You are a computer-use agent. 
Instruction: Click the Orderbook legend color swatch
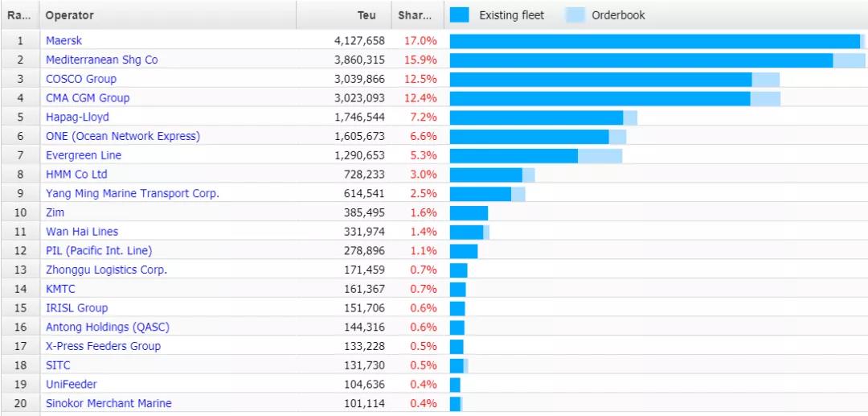pyautogui.click(x=575, y=15)
